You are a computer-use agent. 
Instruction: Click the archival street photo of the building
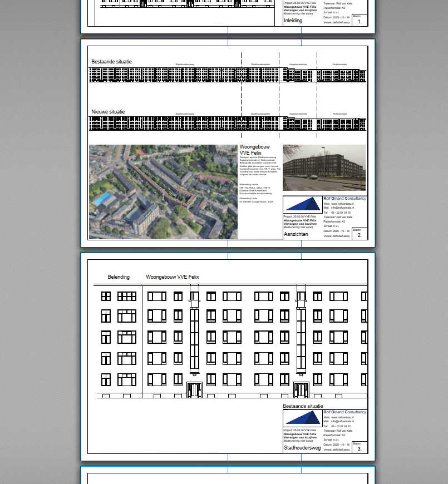324,167
